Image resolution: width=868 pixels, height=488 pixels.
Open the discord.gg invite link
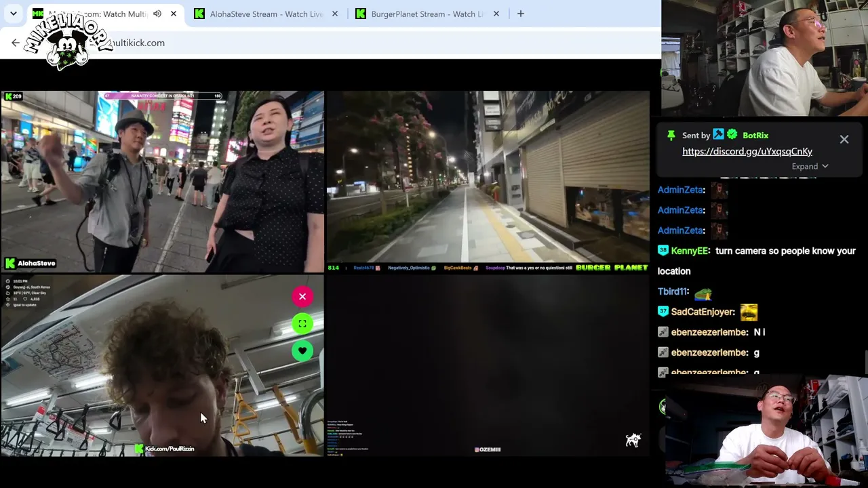point(747,151)
